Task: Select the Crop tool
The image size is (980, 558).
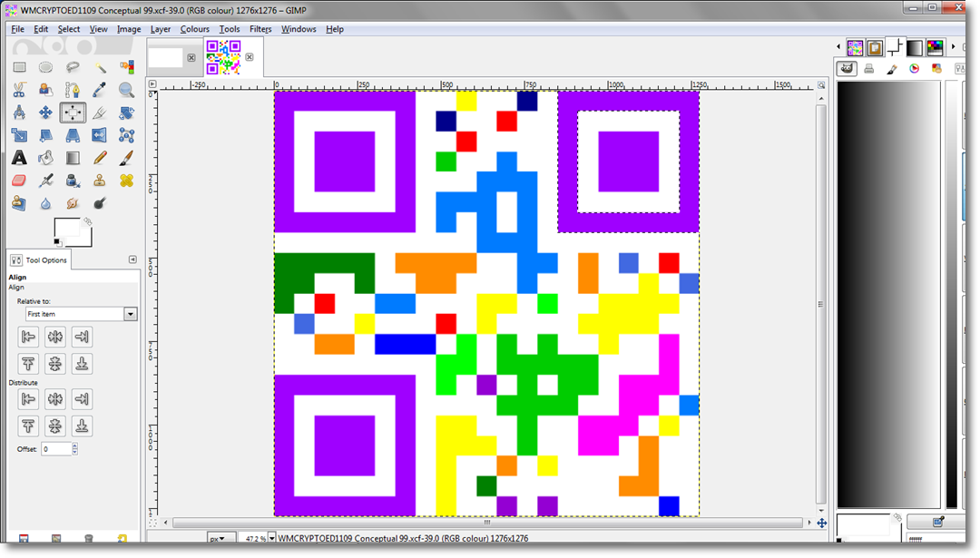Action: pyautogui.click(x=100, y=113)
